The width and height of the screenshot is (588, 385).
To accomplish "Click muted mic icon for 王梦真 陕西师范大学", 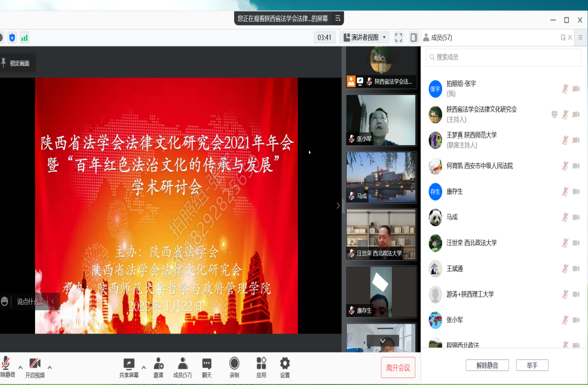I will tap(565, 140).
